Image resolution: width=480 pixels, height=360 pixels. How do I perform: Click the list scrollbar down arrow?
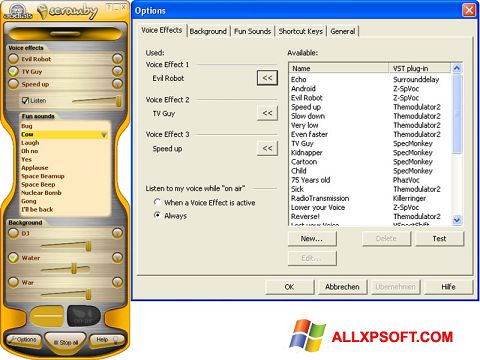click(457, 220)
